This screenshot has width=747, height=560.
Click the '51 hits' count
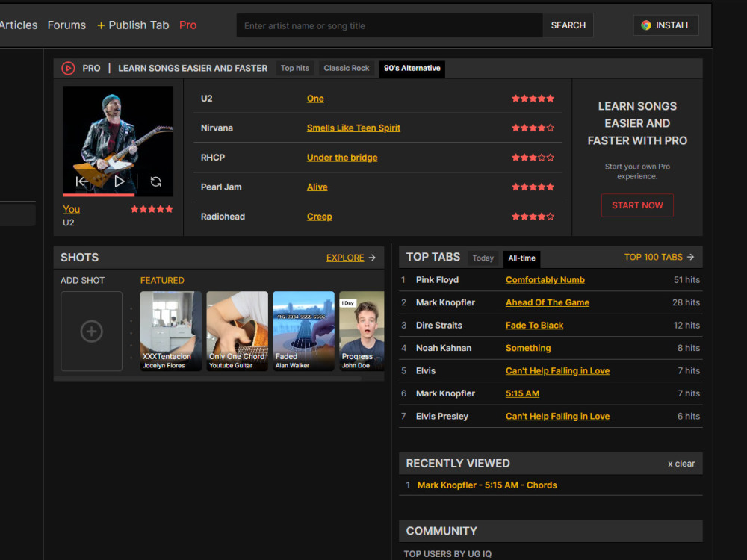click(686, 280)
